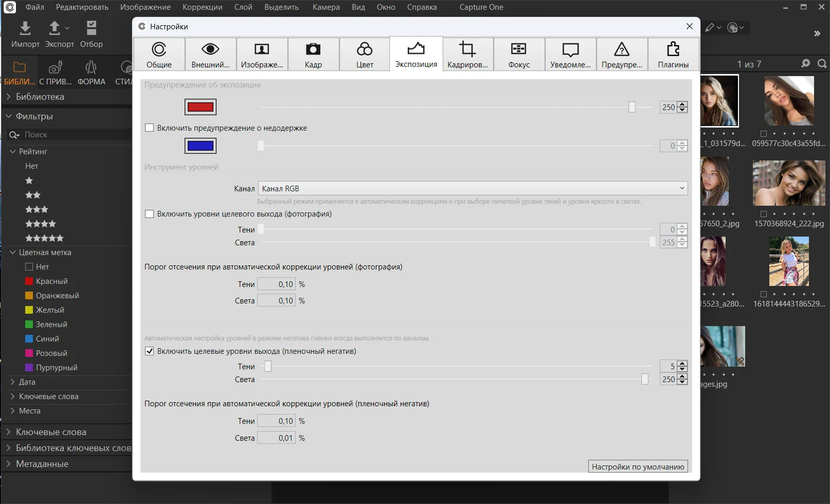Click the default settings button
The height and width of the screenshot is (504, 830).
(x=638, y=466)
